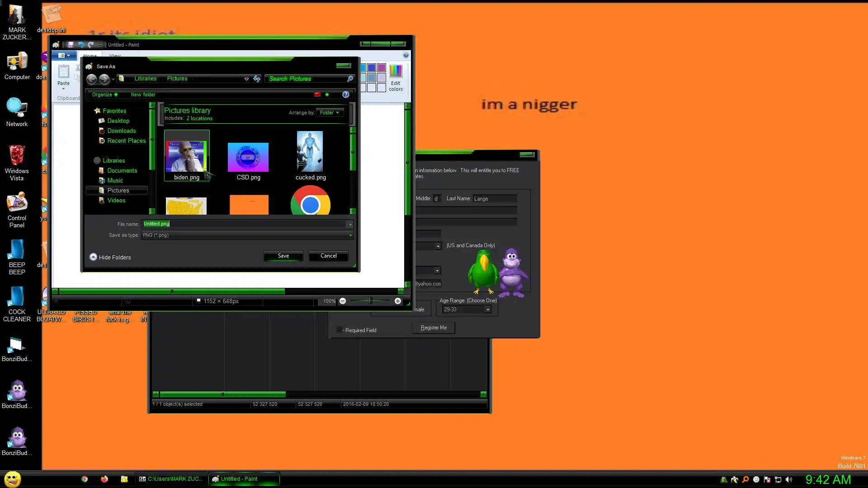Click the Forward arrow in Save As
This screenshot has width=868, height=488.
coord(104,79)
